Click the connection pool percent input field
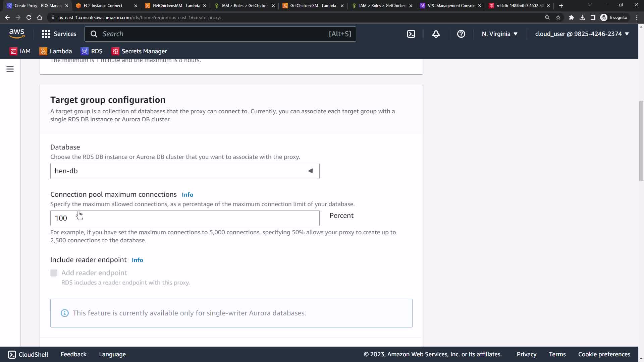The image size is (644, 362). (184, 218)
